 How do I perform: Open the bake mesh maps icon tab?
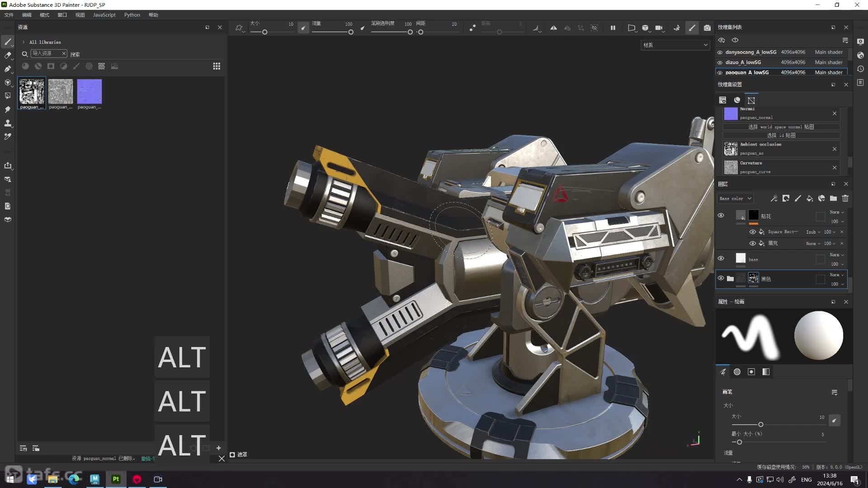751,100
